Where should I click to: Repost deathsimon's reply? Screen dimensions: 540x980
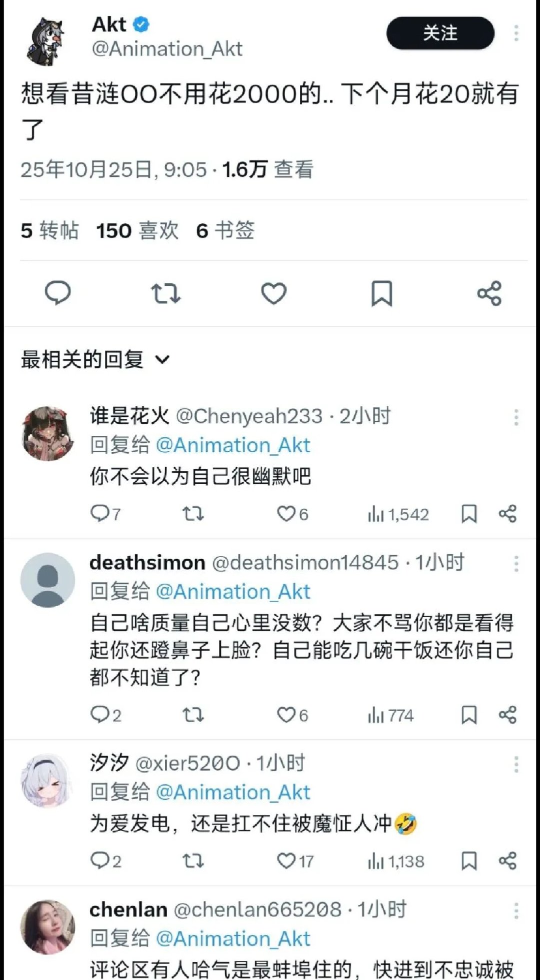click(193, 715)
